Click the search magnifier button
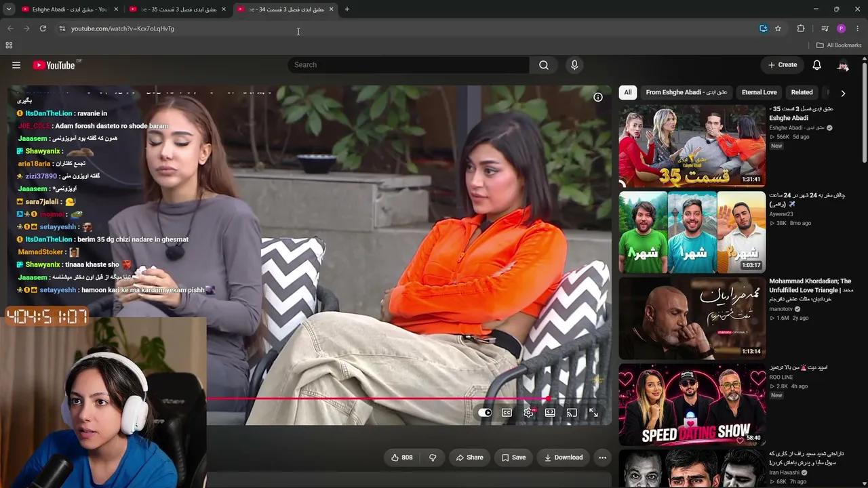This screenshot has width=868, height=488. (x=544, y=65)
